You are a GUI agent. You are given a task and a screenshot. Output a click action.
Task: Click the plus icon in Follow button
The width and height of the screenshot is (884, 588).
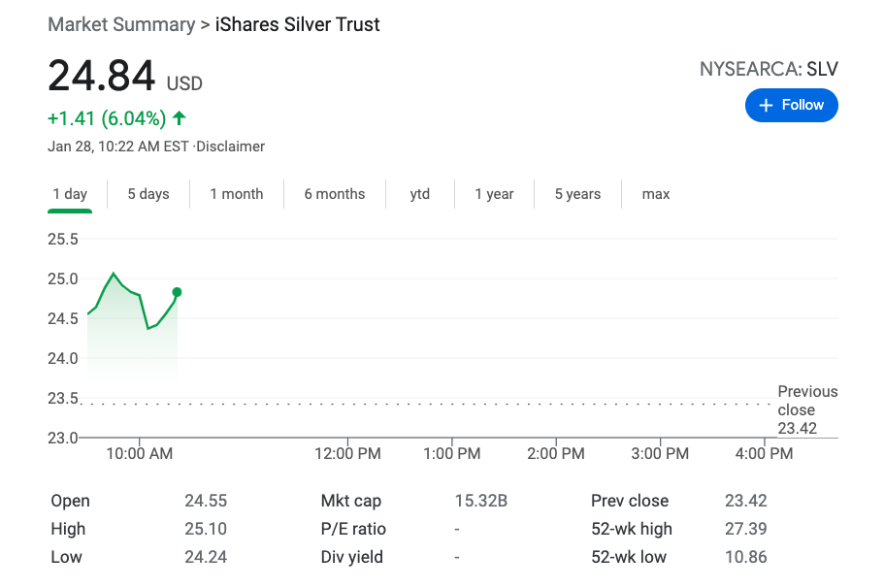coord(766,105)
